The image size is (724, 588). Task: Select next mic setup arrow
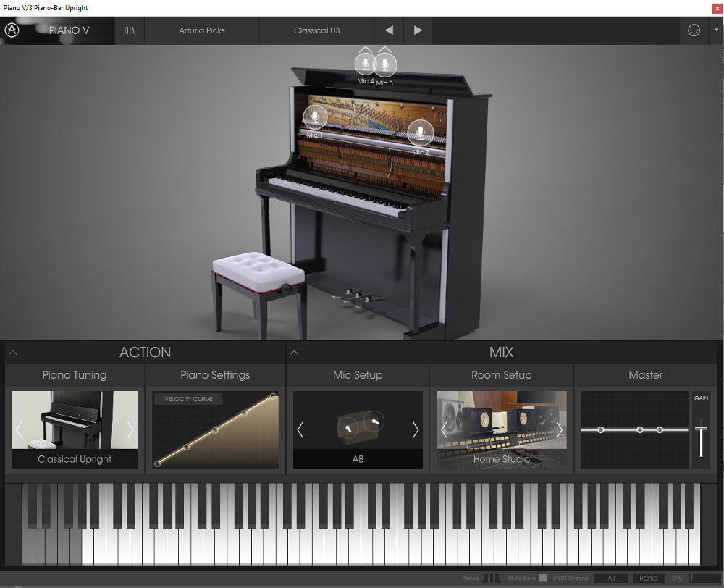(x=415, y=429)
